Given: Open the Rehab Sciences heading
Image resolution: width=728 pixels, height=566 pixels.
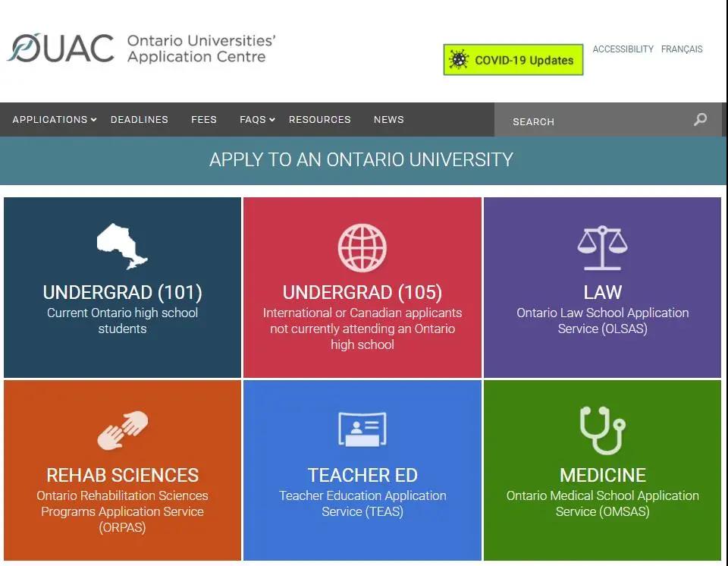Looking at the screenshot, I should (x=123, y=475).
